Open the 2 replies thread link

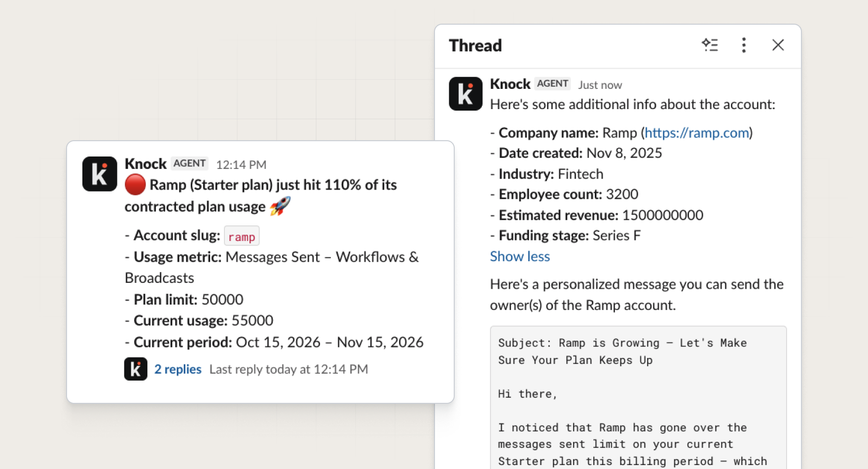pyautogui.click(x=178, y=369)
